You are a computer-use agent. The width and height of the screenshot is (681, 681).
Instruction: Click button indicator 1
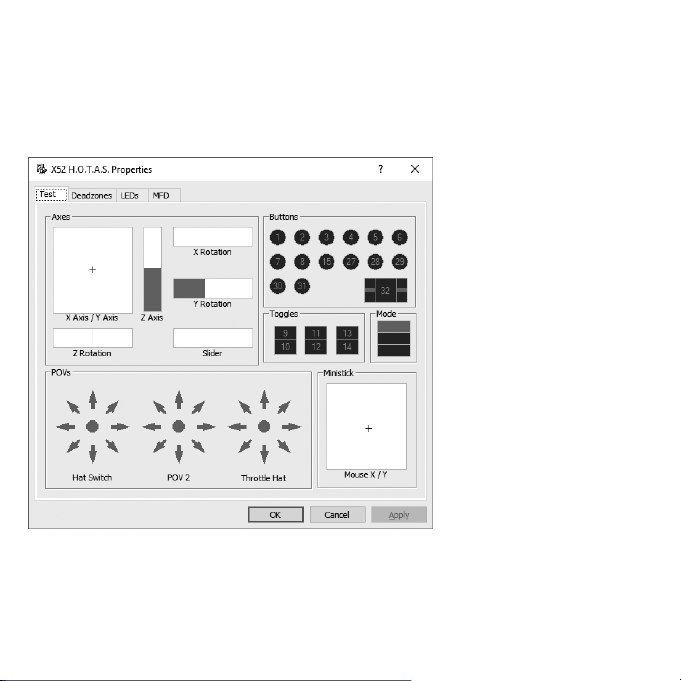(278, 237)
